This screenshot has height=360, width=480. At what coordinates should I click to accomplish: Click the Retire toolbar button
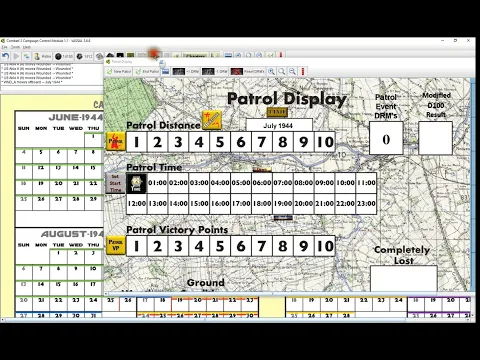(x=42, y=56)
